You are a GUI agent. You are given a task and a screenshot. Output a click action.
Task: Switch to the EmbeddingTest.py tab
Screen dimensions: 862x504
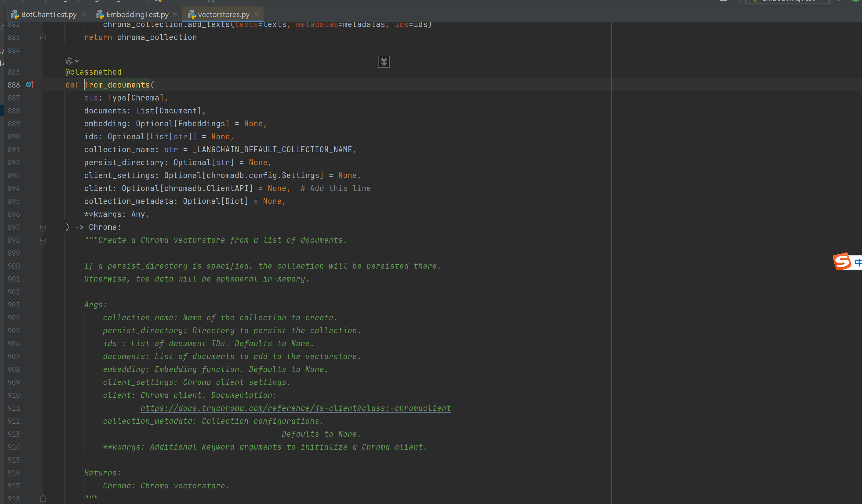point(137,14)
